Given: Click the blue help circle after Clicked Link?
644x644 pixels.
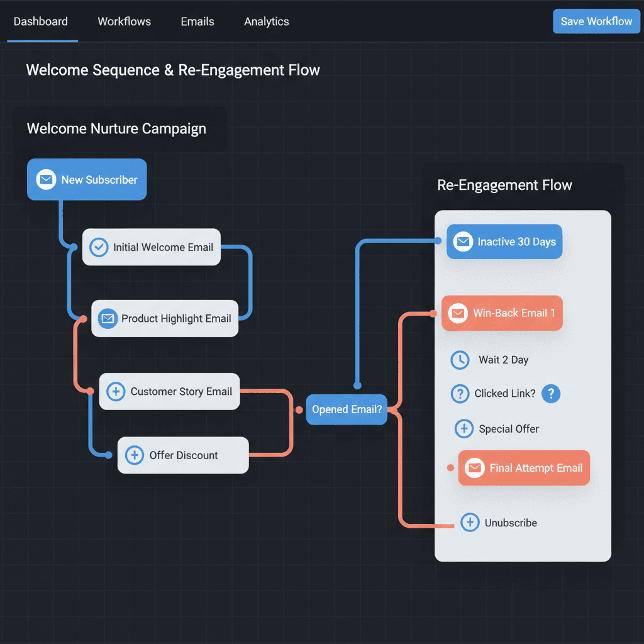Looking at the screenshot, I should coord(551,394).
